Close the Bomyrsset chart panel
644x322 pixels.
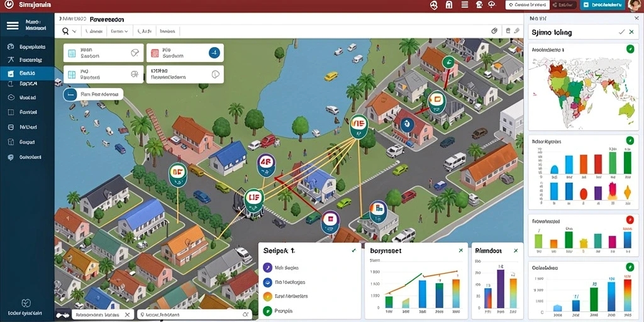click(x=461, y=250)
